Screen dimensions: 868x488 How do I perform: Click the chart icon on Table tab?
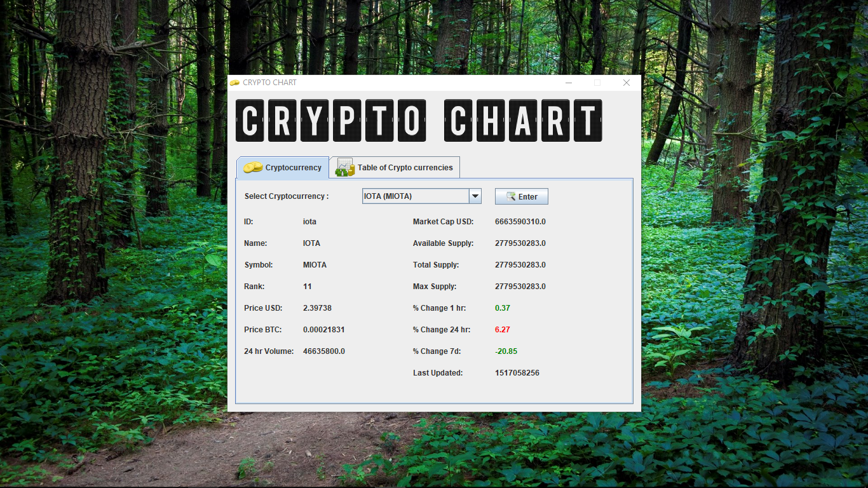[x=345, y=167]
